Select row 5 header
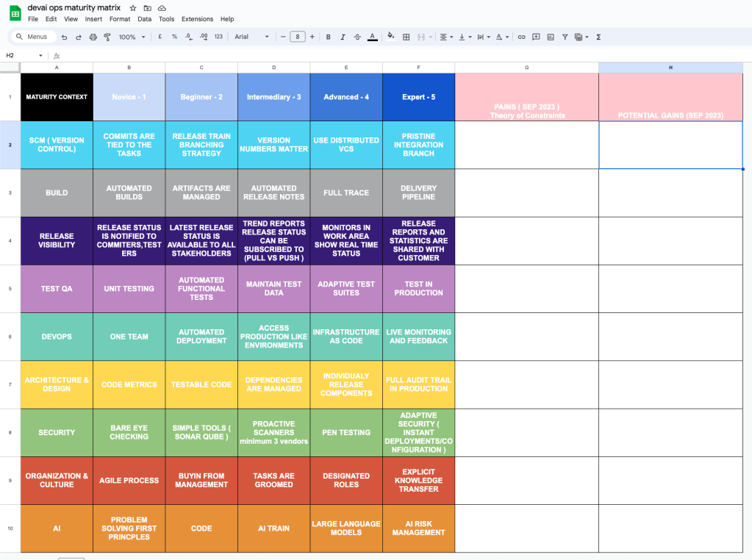The image size is (752, 560). point(10,289)
